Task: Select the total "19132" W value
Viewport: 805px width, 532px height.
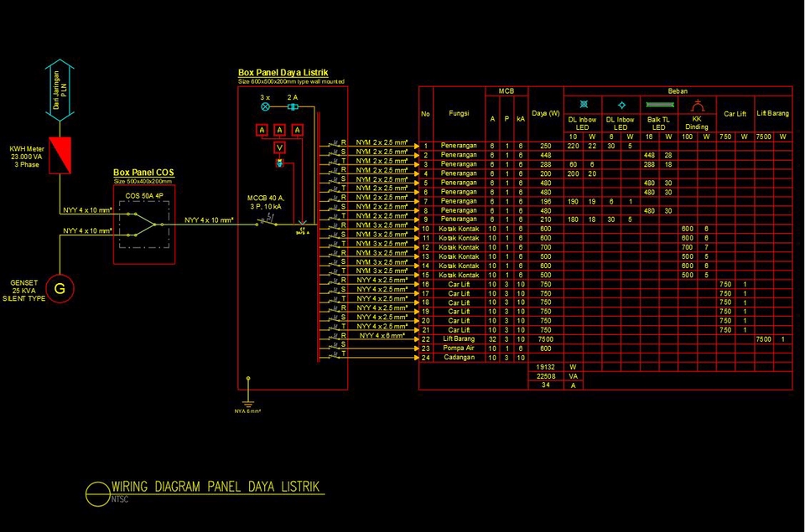Action: coord(546,367)
